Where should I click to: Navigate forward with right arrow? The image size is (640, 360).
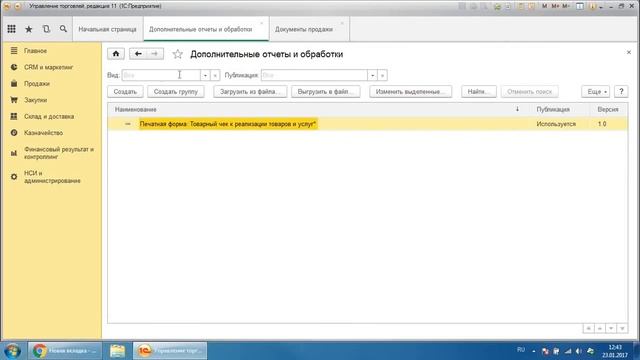[155, 54]
